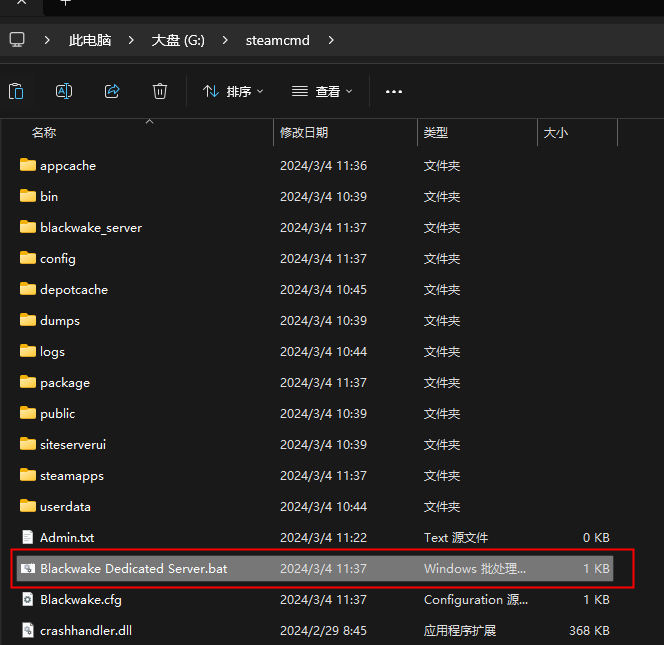
Task: Select the public folder icon
Action: [28, 412]
